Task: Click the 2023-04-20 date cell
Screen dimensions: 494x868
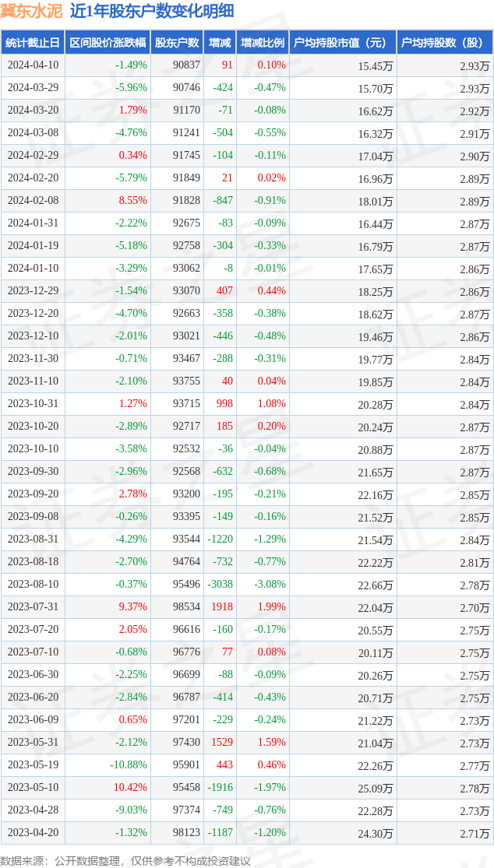Action: [x=33, y=833]
